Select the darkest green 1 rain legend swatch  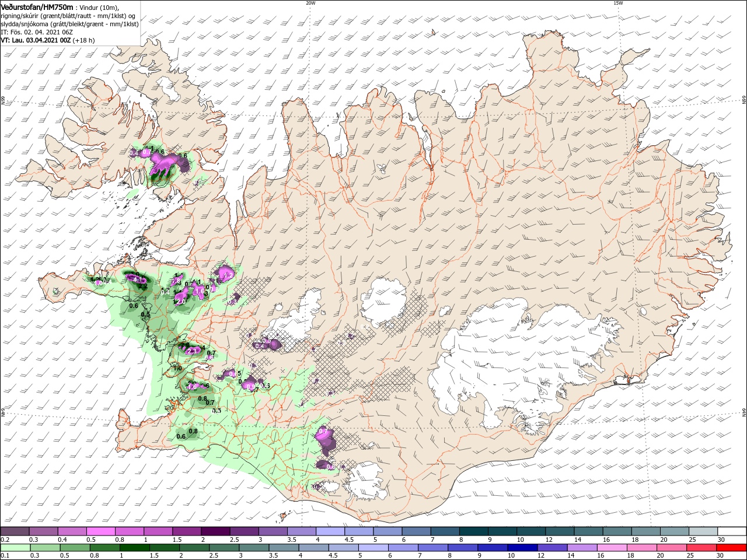tap(134, 548)
